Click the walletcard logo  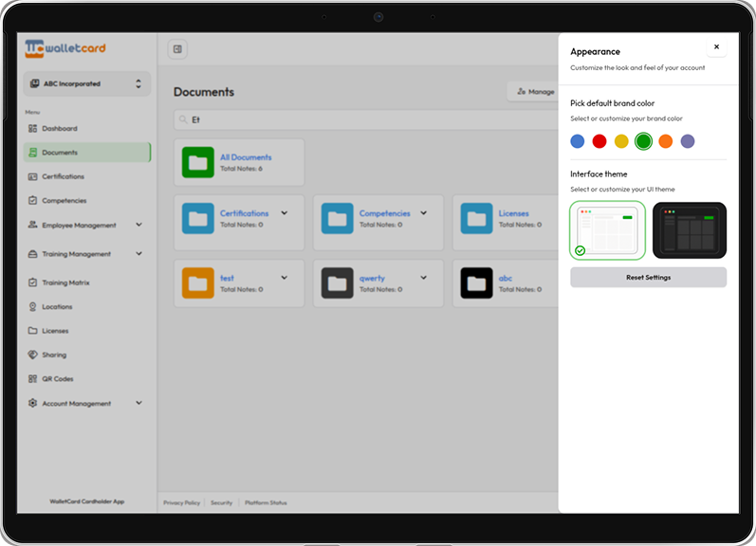coord(65,48)
